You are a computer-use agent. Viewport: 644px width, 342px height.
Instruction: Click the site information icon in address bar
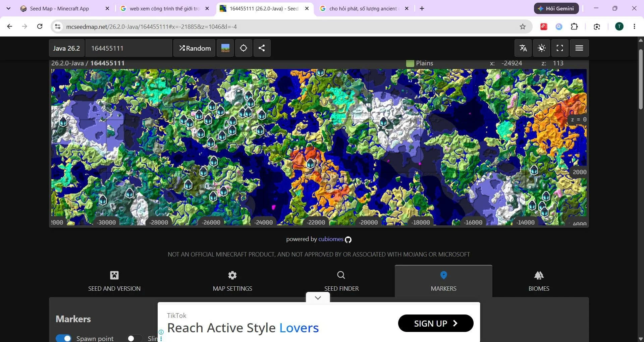pos(58,26)
